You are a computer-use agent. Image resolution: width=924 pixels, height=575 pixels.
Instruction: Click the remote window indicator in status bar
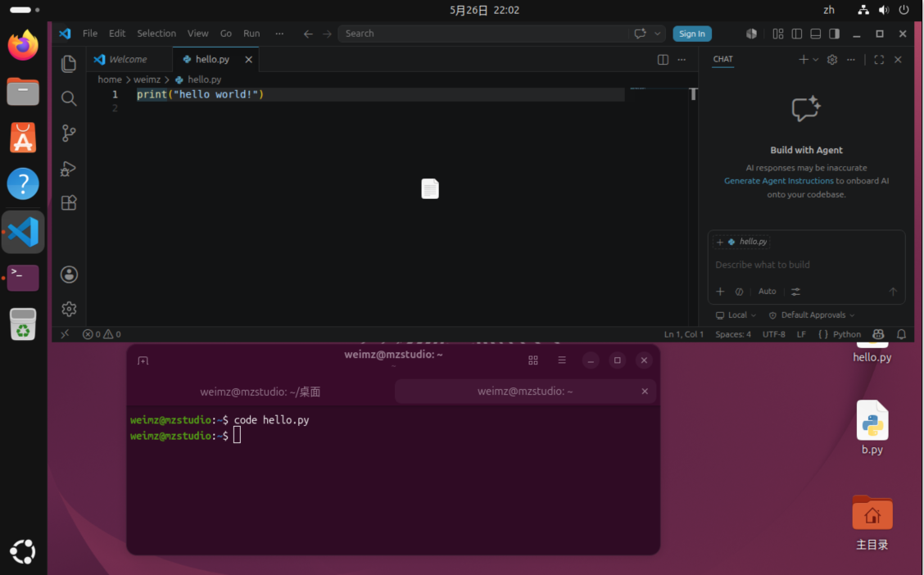(x=65, y=334)
